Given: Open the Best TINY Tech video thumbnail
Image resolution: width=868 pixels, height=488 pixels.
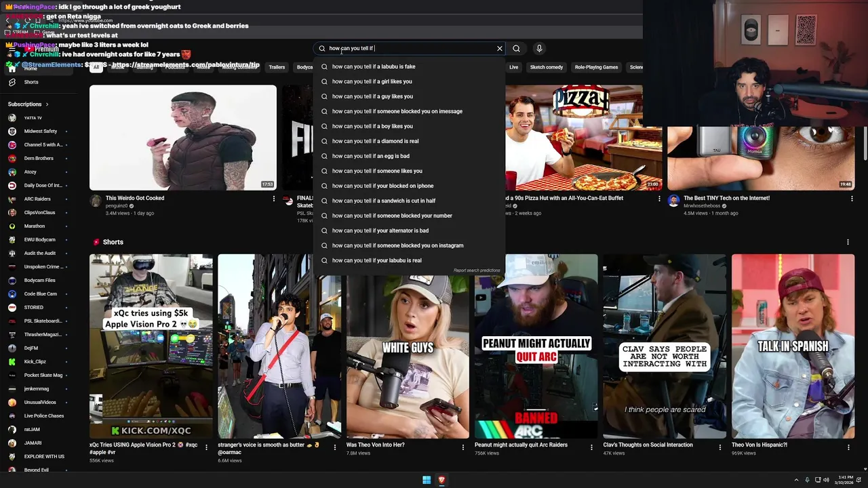Looking at the screenshot, I should 761,157.
